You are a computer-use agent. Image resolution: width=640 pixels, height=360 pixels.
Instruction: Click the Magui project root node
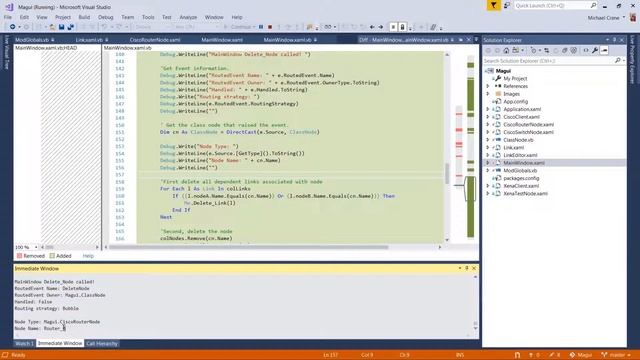(503, 71)
